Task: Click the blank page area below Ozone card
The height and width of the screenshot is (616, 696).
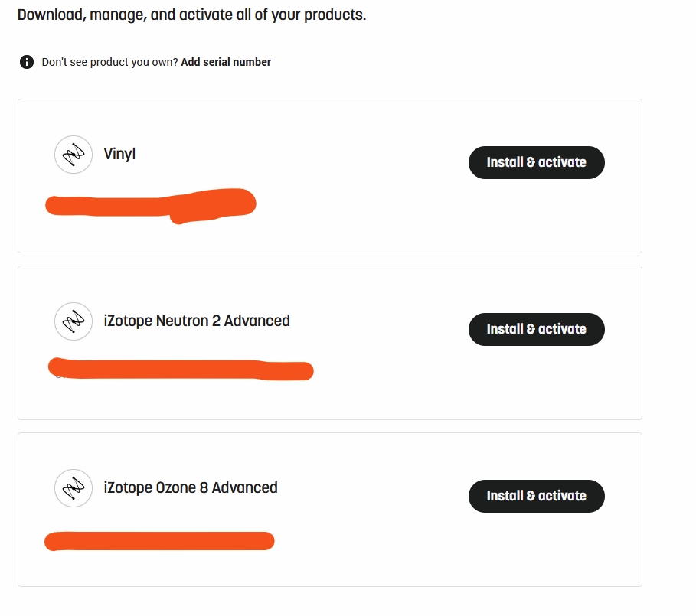Action: pyautogui.click(x=330, y=601)
